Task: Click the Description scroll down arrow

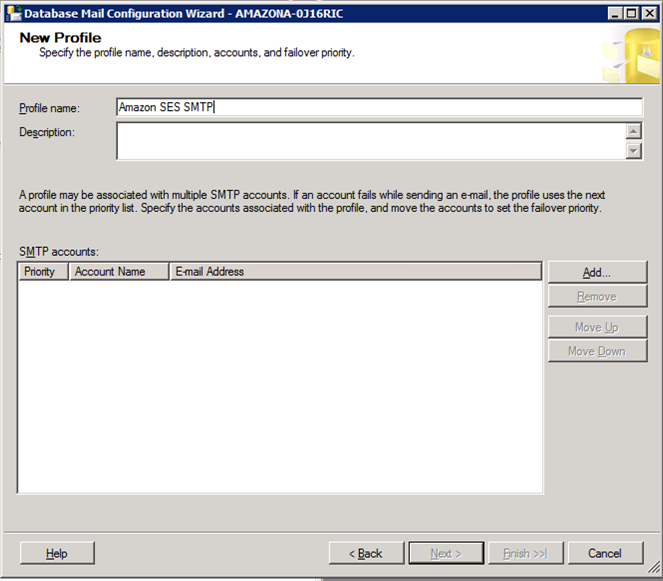Action: point(633,151)
